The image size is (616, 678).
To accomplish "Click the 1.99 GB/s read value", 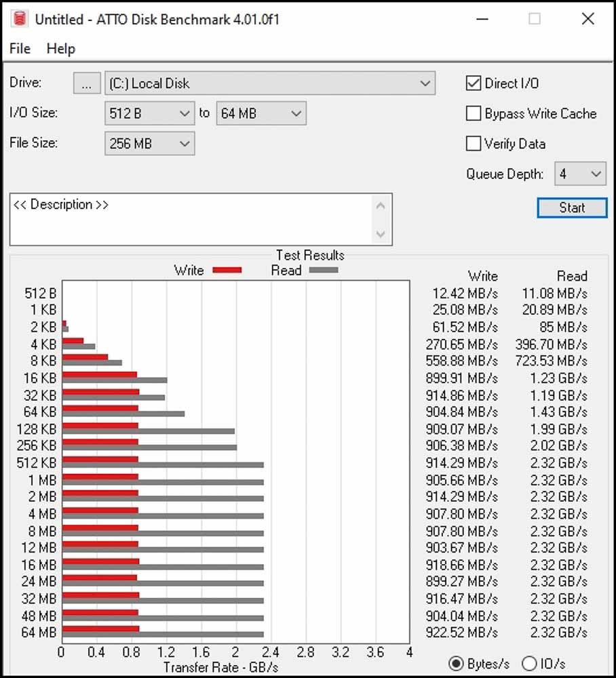I will pyautogui.click(x=559, y=429).
